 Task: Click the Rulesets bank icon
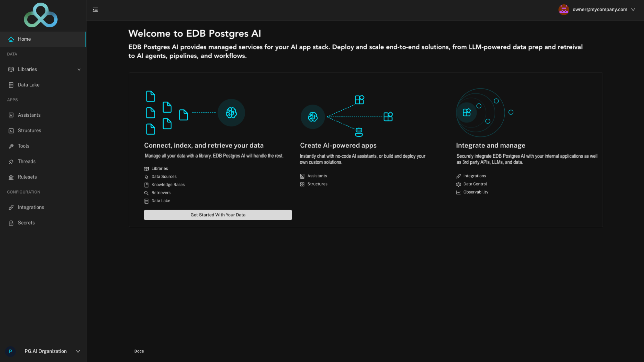pyautogui.click(x=11, y=177)
